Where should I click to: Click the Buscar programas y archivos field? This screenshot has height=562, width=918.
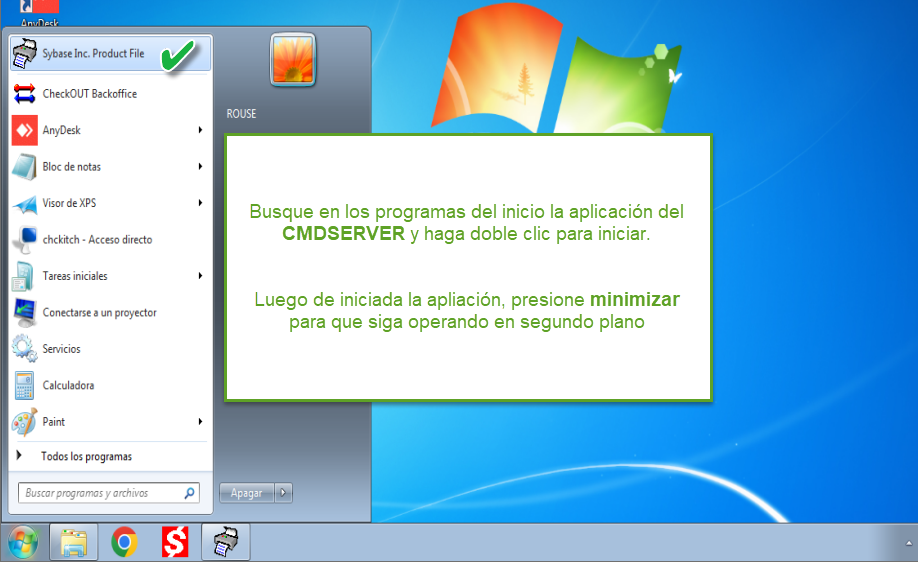coord(109,493)
